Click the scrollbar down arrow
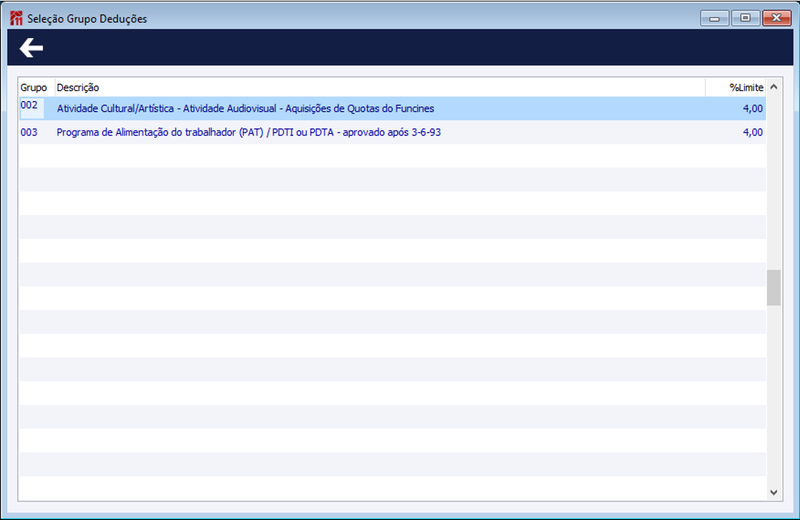The width and height of the screenshot is (800, 520). 773,492
